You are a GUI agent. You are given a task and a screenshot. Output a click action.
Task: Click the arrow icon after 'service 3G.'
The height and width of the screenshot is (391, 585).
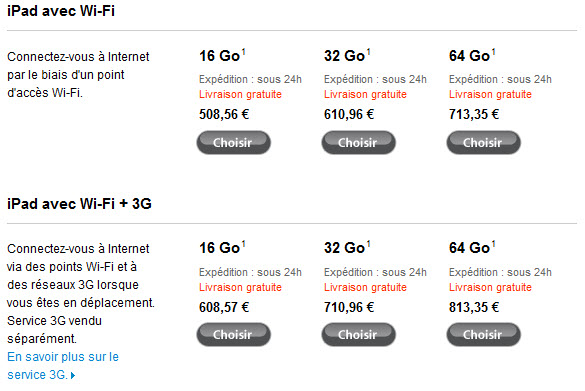[x=73, y=375]
